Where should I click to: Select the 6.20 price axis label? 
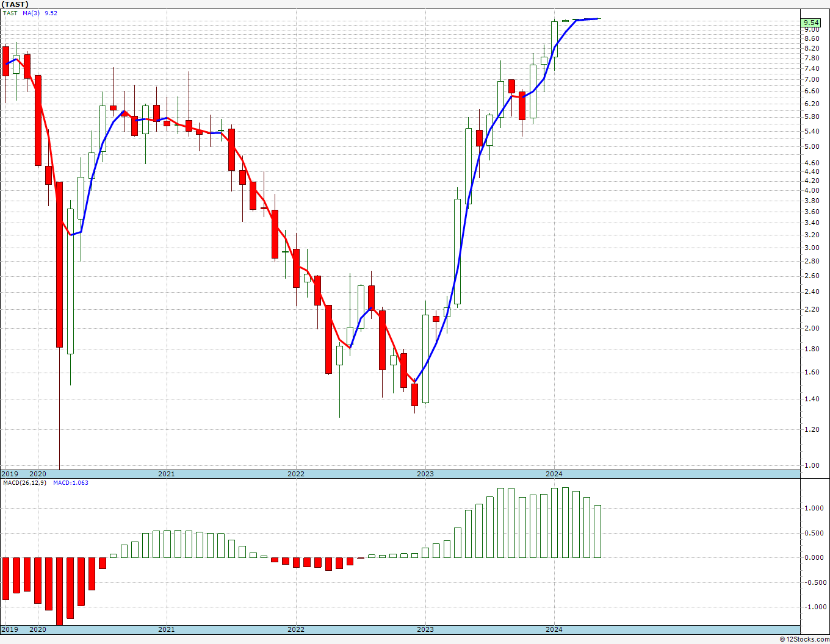(811, 104)
